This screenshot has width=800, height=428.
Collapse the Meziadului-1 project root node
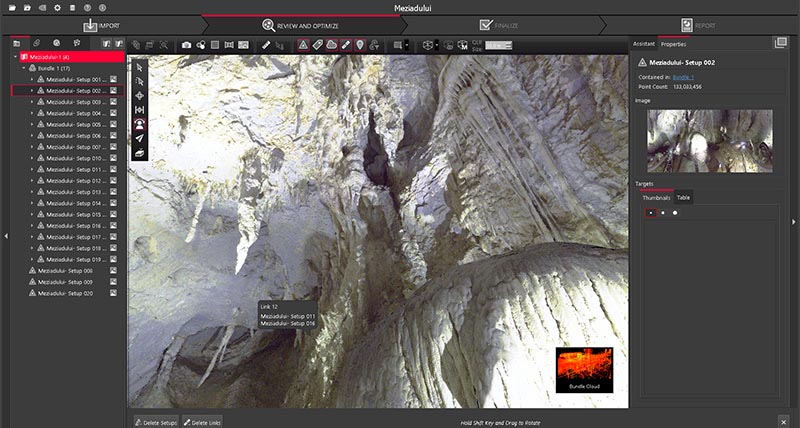tap(16, 57)
